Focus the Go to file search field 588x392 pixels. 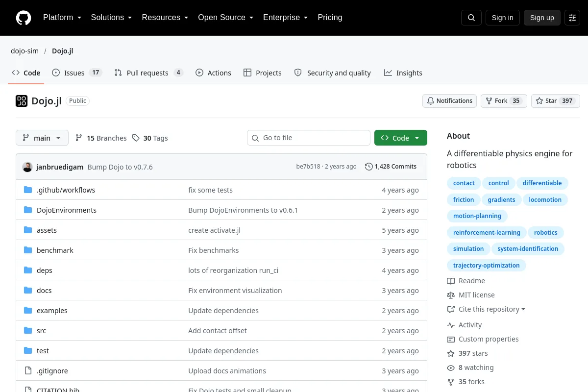[x=309, y=138]
